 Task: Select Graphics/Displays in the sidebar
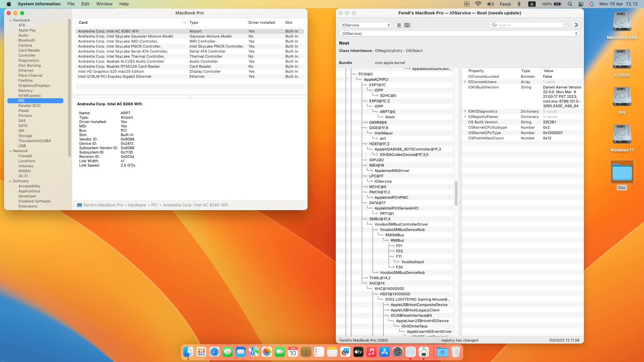point(34,85)
